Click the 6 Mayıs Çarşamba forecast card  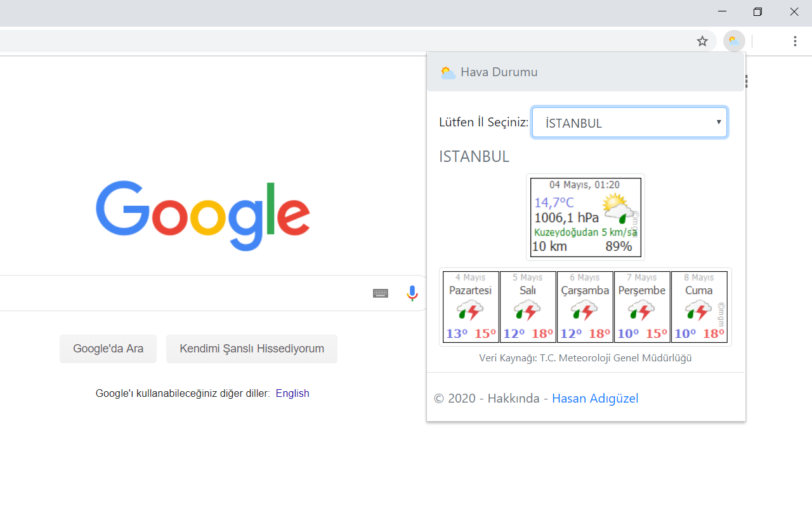click(x=585, y=307)
